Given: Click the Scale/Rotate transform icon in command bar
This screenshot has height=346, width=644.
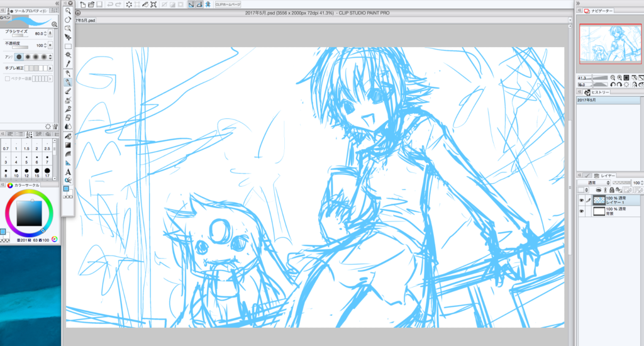Looking at the screenshot, I should click(153, 4).
